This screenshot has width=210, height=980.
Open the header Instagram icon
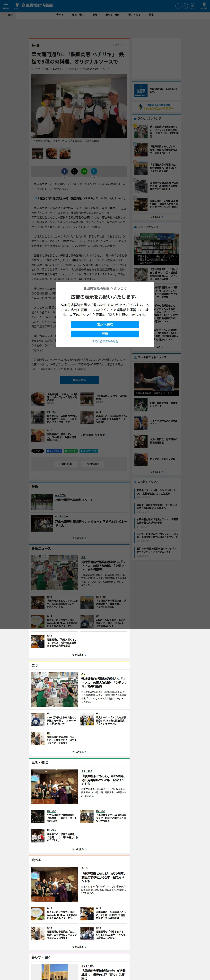click(x=192, y=6)
